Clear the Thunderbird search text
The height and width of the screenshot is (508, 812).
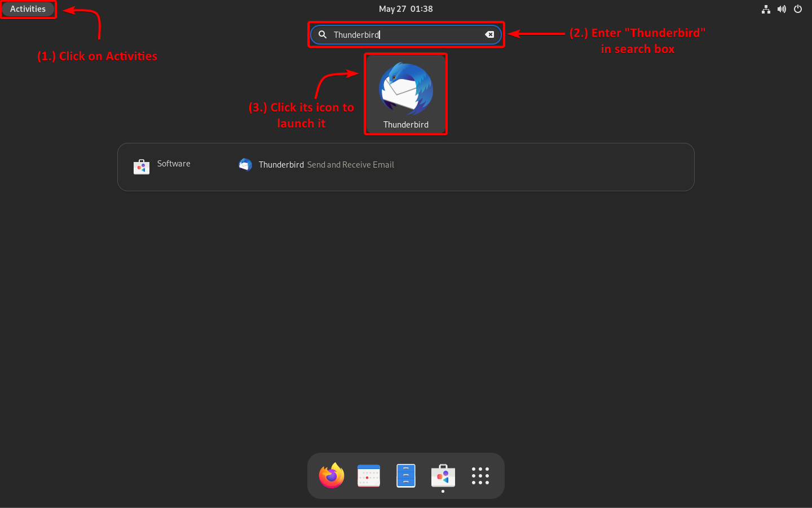click(489, 34)
